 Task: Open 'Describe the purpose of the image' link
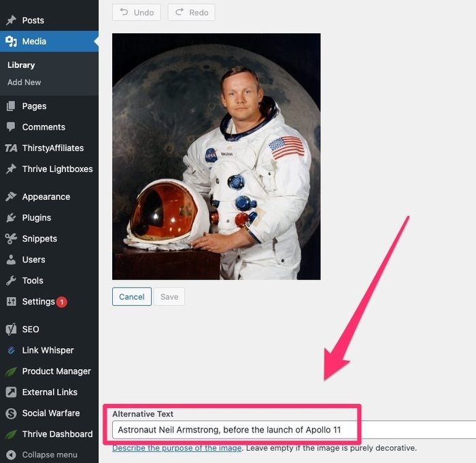click(x=177, y=448)
